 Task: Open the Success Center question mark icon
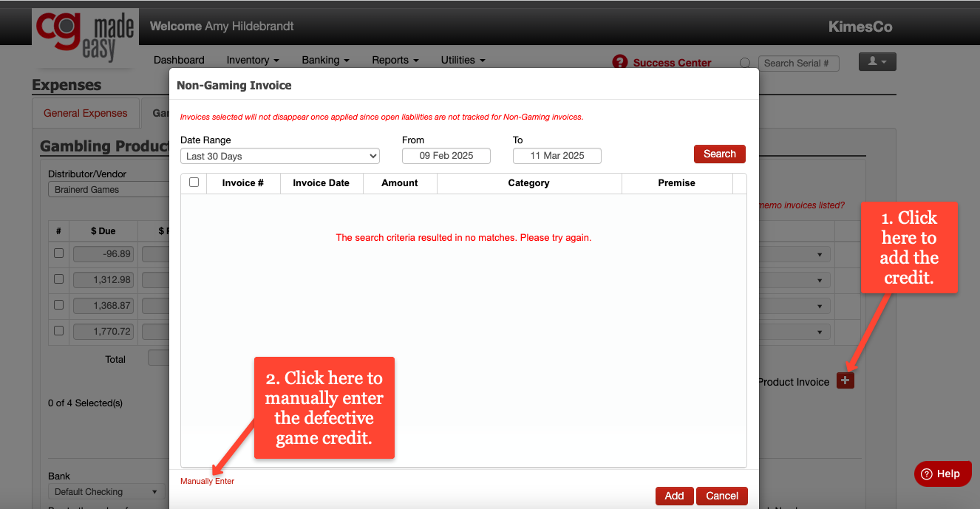620,63
